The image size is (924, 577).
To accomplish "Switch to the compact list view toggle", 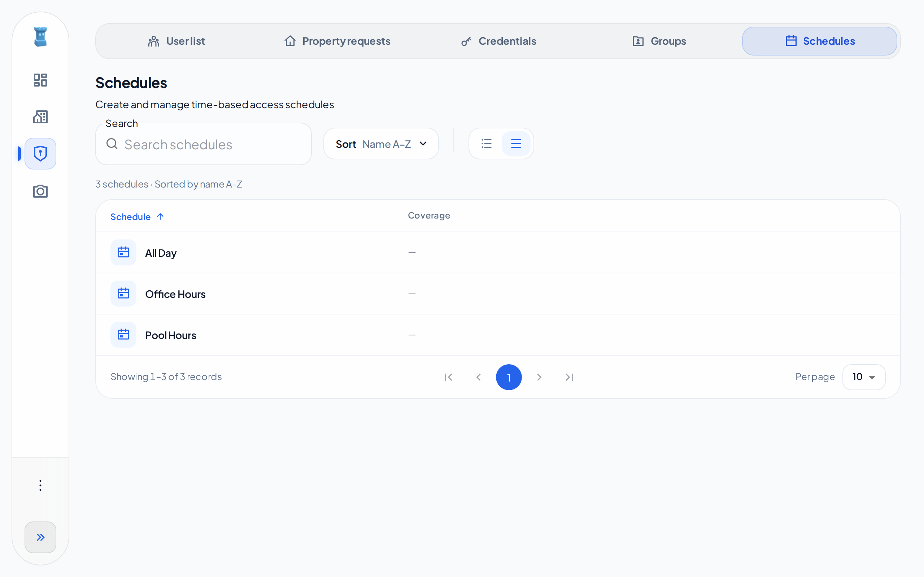I will pyautogui.click(x=487, y=144).
